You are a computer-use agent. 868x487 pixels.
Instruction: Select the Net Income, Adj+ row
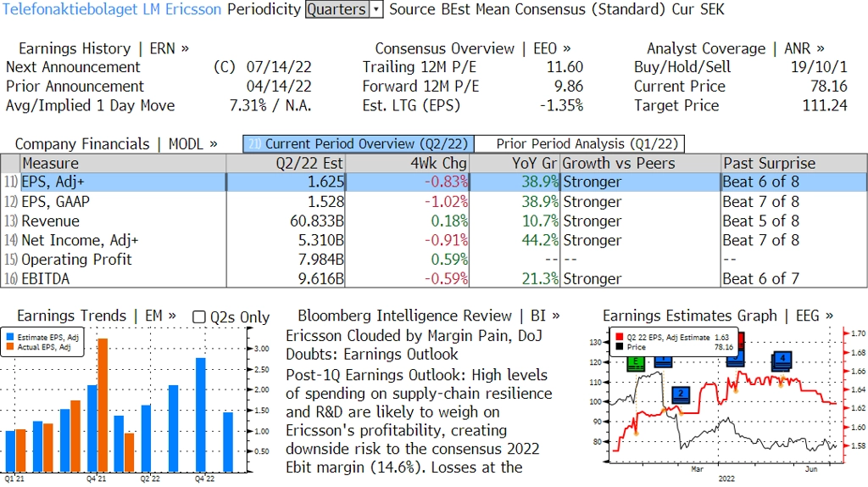433,240
